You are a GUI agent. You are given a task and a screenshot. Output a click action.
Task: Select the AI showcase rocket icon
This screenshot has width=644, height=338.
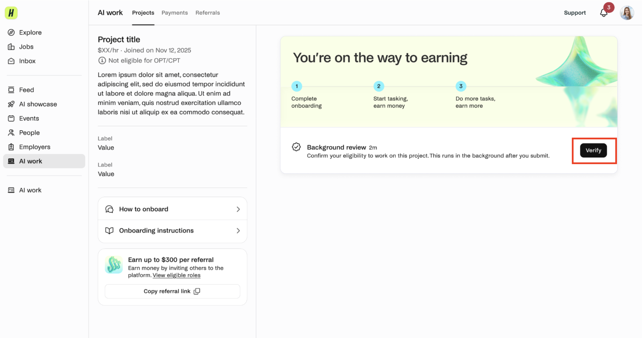coord(11,104)
